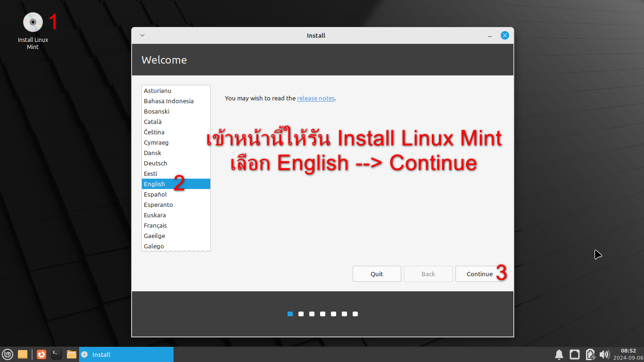Select Dansk language
This screenshot has height=362, width=644.
tap(176, 153)
